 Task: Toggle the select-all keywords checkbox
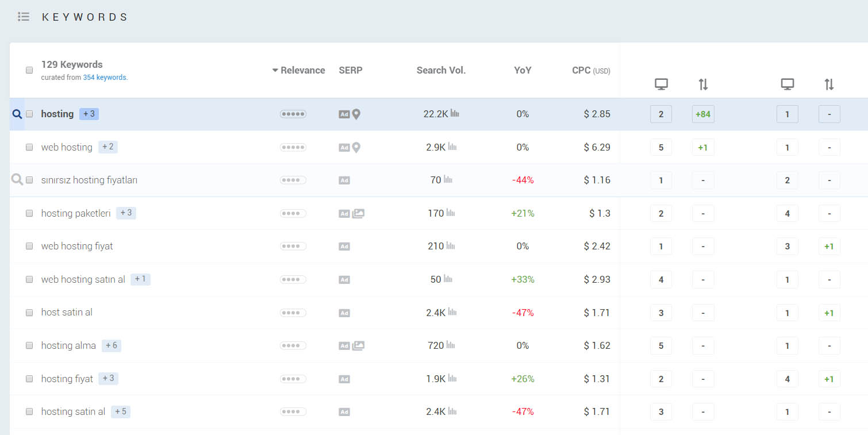tap(29, 70)
